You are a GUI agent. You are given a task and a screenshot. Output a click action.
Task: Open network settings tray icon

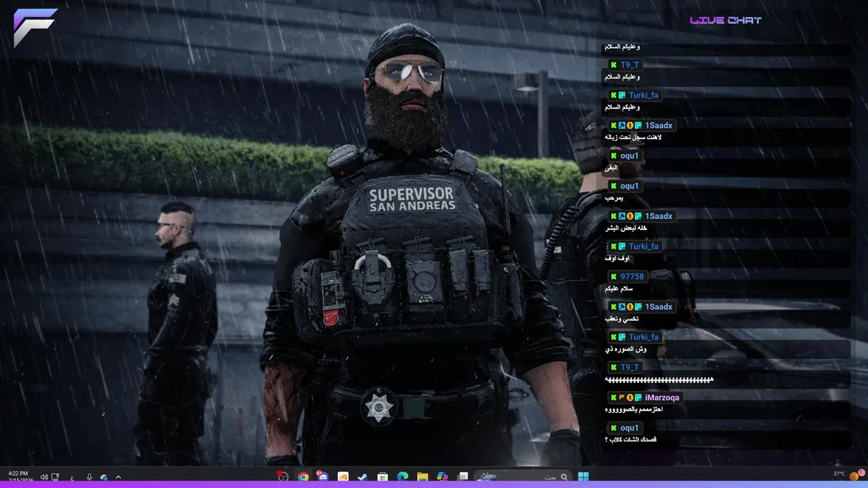tap(55, 477)
